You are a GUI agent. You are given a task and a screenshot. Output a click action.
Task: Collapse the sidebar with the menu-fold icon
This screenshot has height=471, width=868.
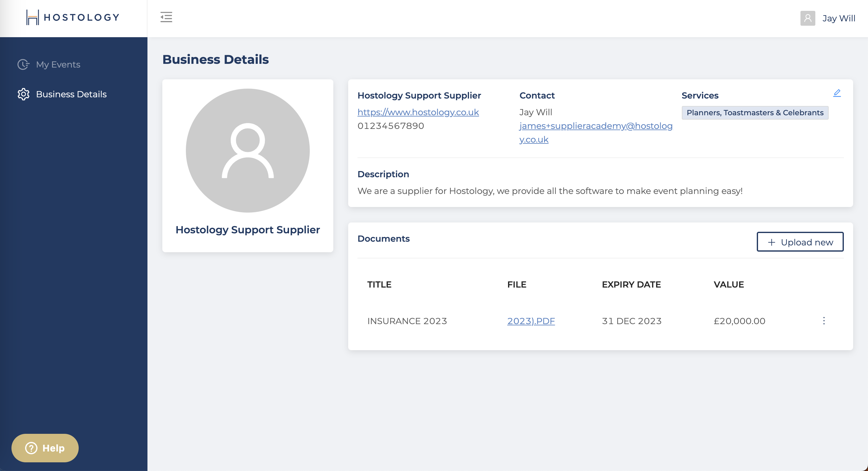tap(166, 17)
